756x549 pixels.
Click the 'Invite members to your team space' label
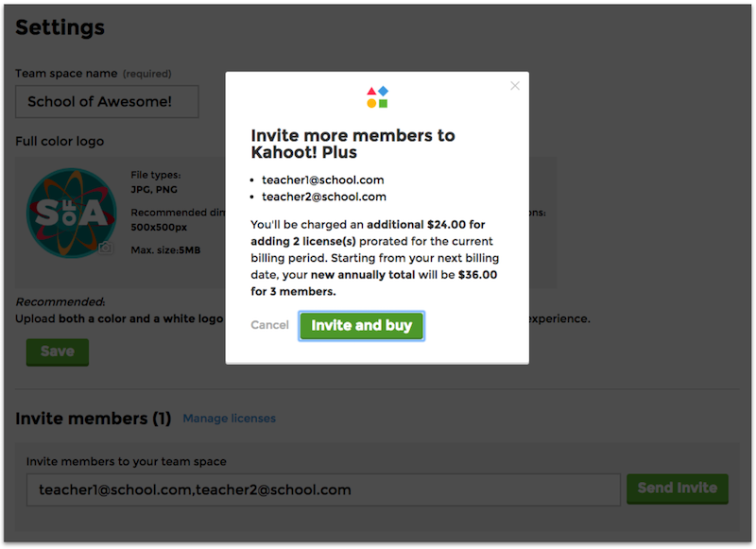tap(127, 462)
